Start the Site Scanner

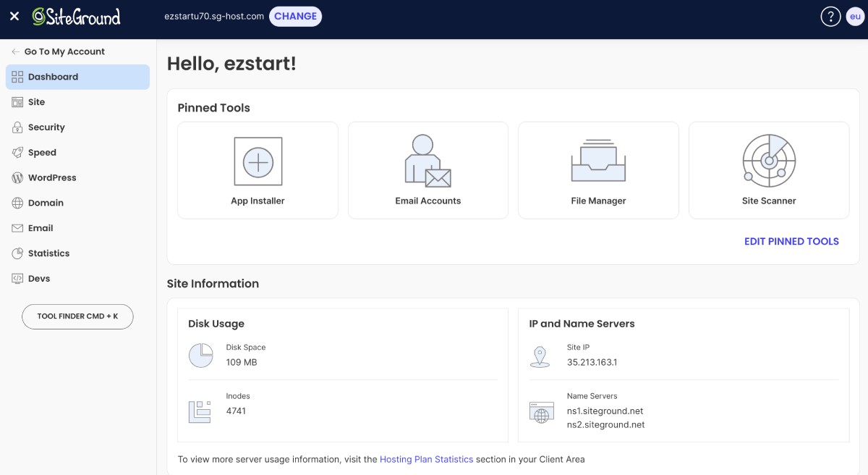[768, 169]
